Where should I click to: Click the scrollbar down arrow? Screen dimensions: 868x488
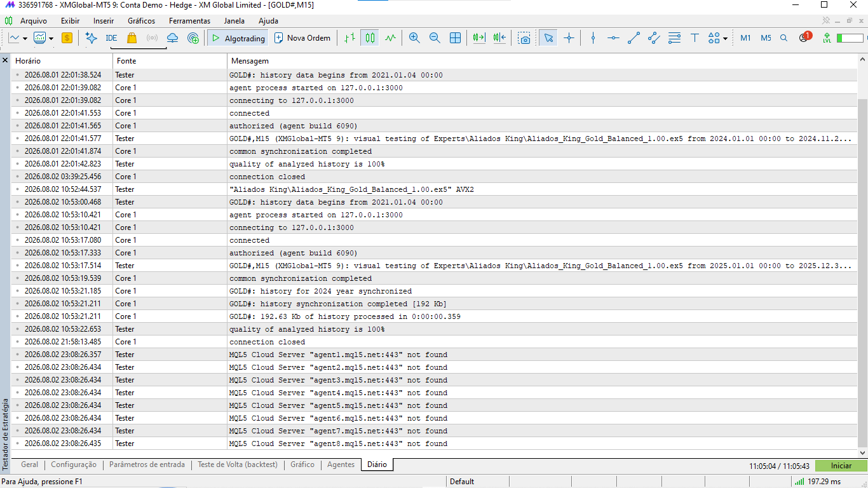(862, 453)
